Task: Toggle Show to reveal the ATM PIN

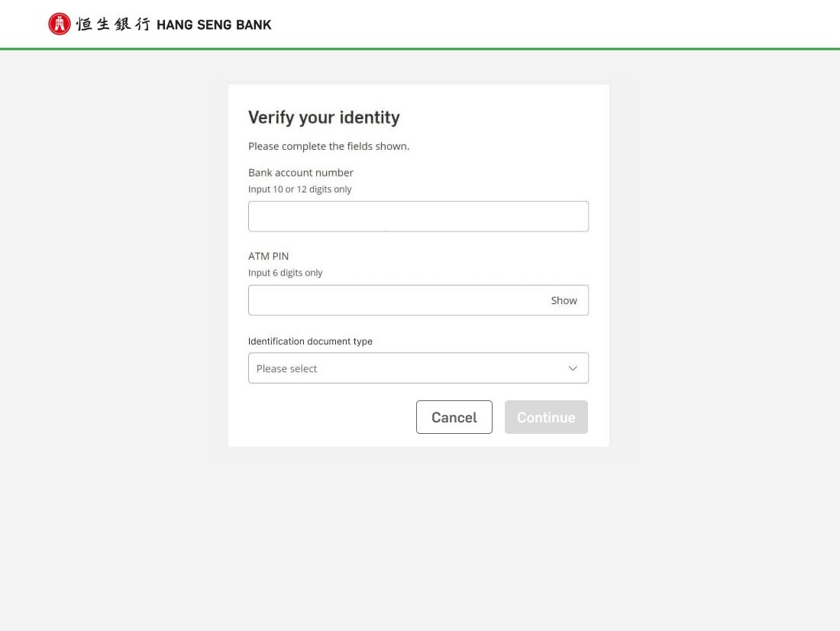Action: (x=564, y=300)
